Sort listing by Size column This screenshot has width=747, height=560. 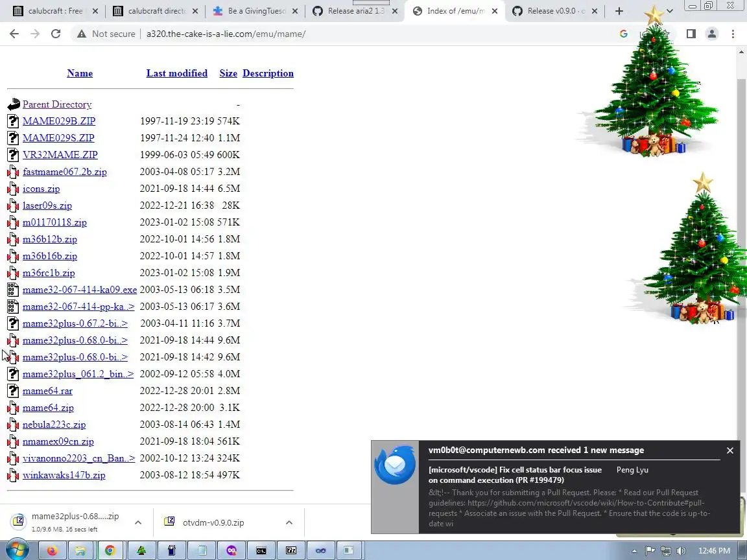click(x=228, y=73)
